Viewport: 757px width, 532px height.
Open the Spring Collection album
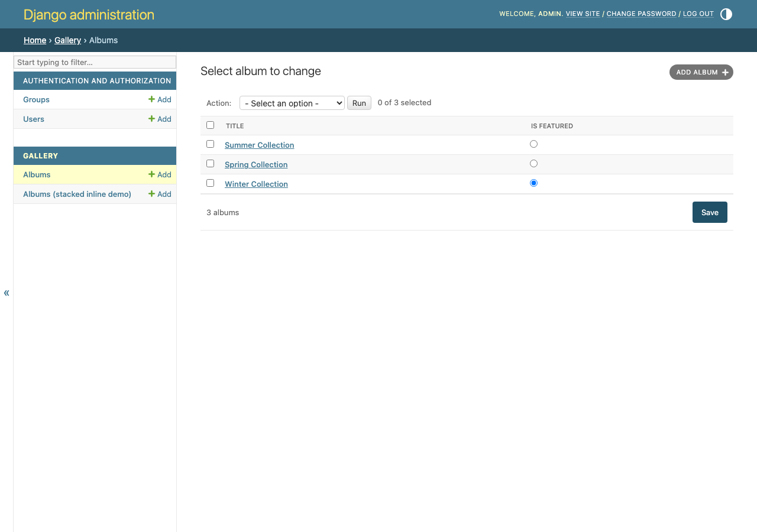coord(256,164)
